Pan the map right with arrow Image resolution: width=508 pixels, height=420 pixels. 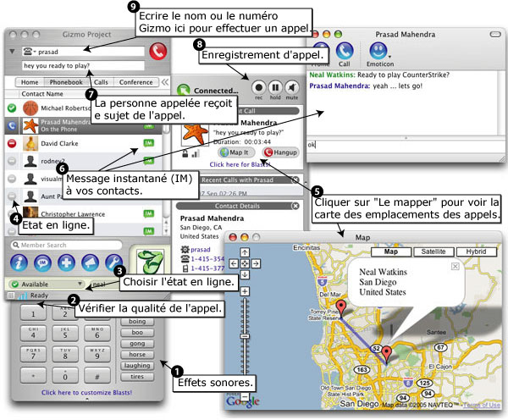point(256,263)
